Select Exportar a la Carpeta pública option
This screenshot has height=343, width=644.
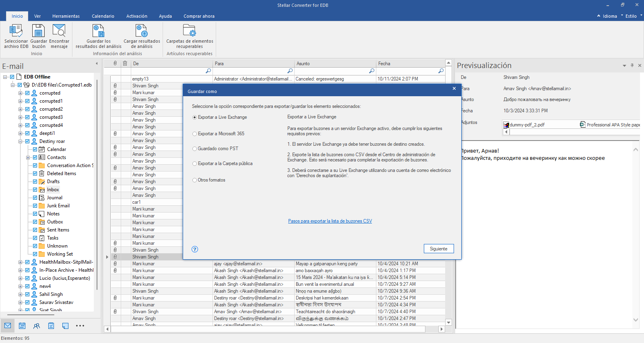[x=223, y=163]
